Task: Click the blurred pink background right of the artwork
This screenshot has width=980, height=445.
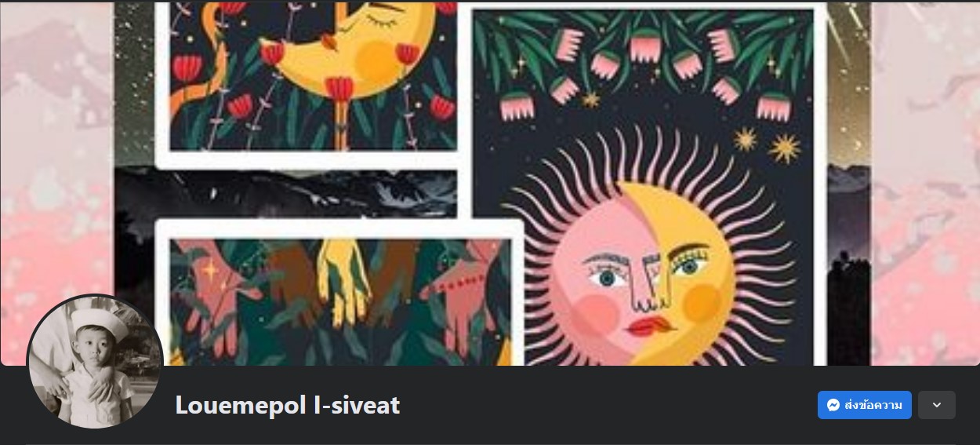Action: [x=925, y=181]
